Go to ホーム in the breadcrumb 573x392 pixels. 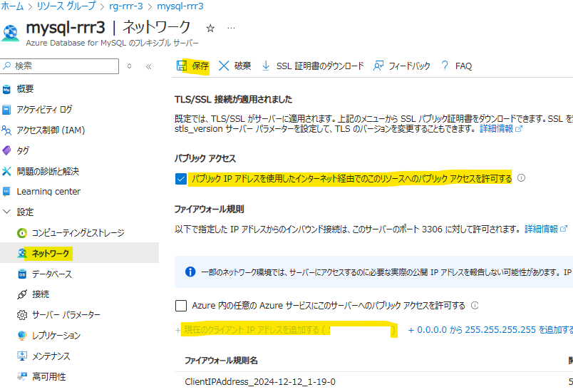[12, 6]
